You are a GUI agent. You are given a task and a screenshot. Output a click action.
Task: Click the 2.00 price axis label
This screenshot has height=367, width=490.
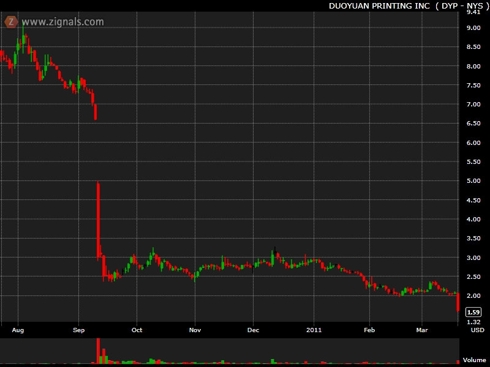tap(473, 296)
